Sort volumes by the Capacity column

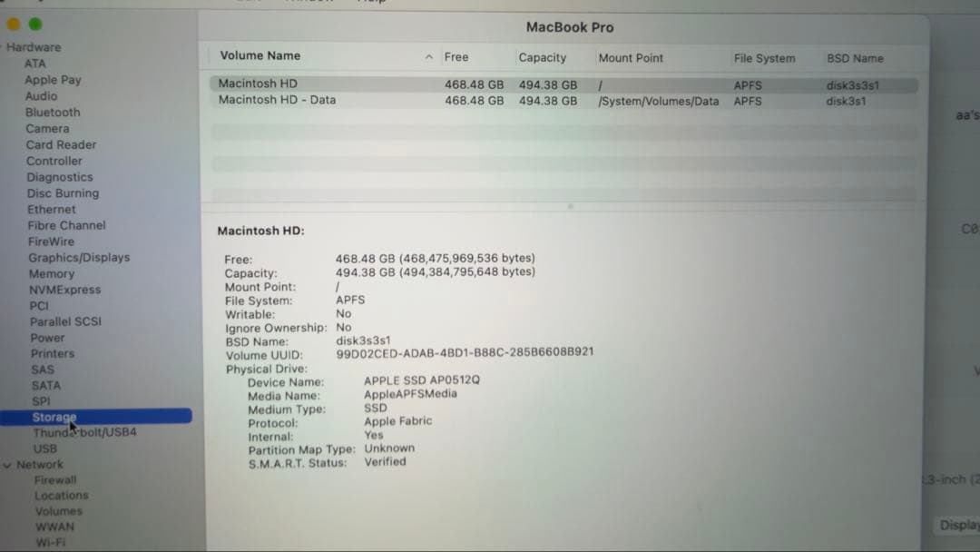[543, 57]
